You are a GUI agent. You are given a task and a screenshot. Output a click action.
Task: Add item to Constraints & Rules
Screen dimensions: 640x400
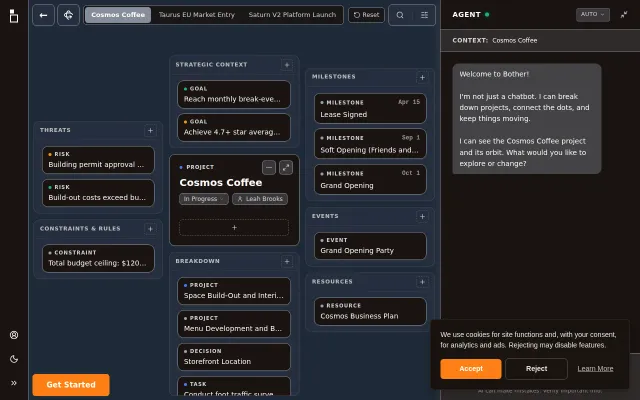[150, 229]
